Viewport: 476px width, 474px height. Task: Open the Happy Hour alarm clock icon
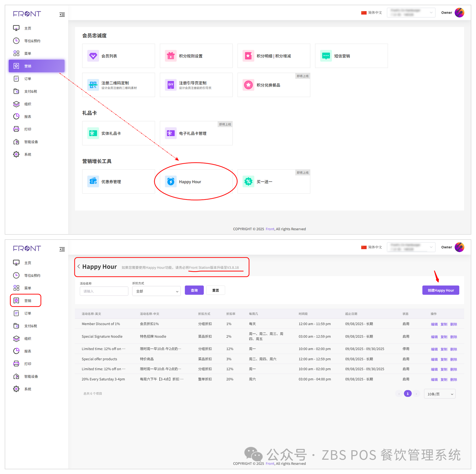[x=171, y=181]
